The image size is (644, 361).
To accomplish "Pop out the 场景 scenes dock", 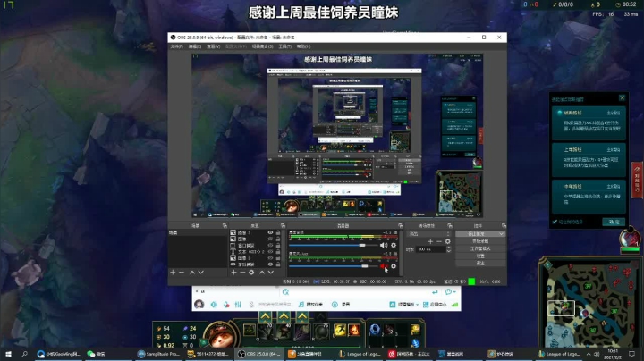I will (x=225, y=226).
